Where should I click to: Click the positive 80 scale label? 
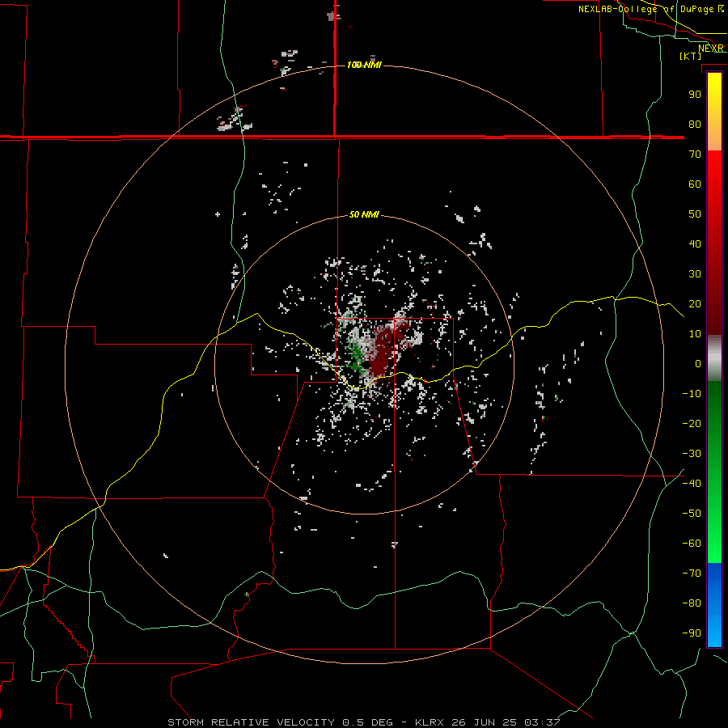[695, 125]
